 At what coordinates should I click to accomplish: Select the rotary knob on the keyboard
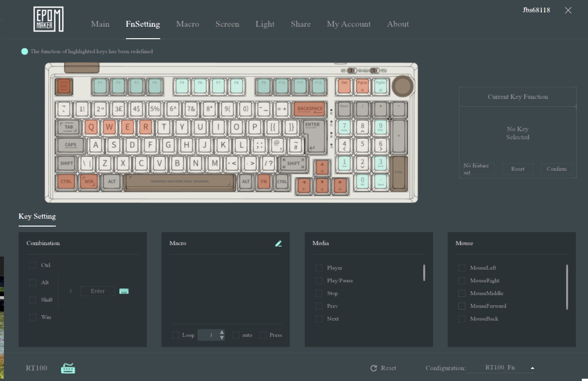(402, 86)
